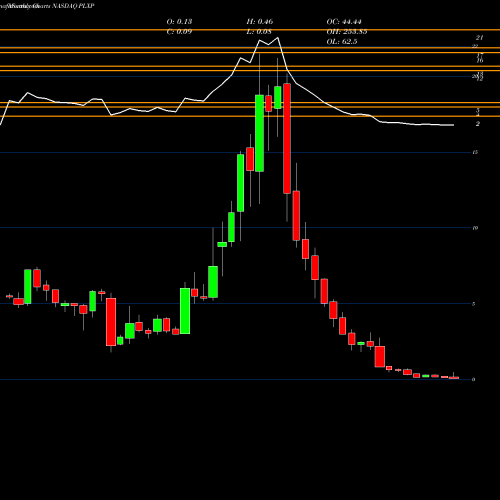Click the 0 price axis label
Viewport: 500px width, 500px height.
[474, 379]
